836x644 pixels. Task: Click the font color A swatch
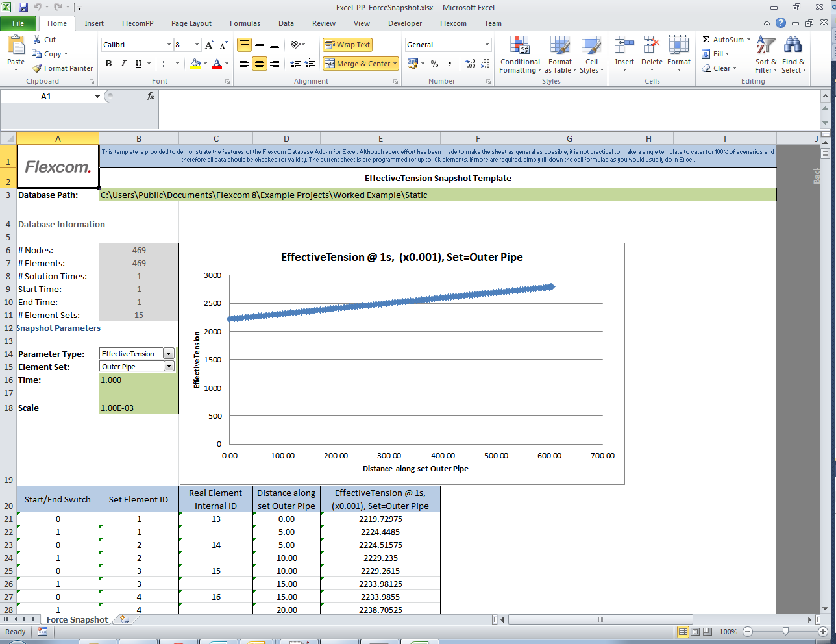click(x=217, y=64)
